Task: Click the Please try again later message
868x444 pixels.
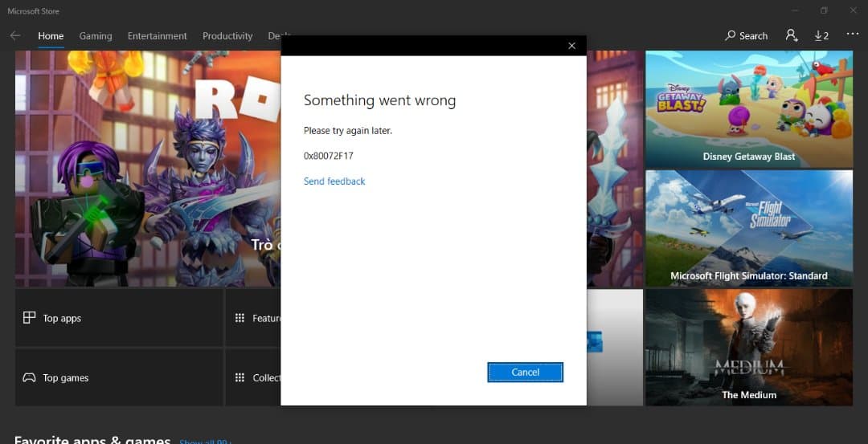Action: pyautogui.click(x=348, y=131)
